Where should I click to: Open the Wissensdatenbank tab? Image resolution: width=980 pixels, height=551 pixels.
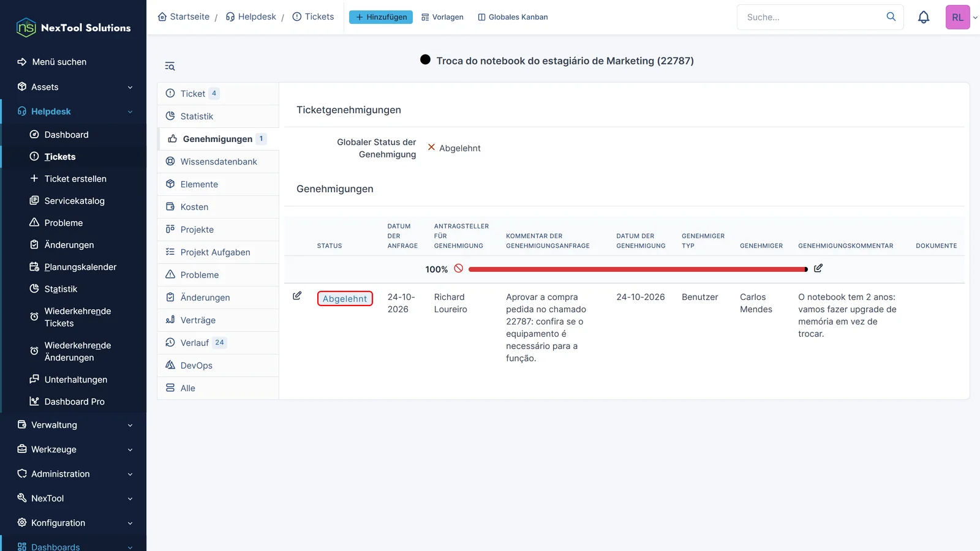(x=218, y=162)
